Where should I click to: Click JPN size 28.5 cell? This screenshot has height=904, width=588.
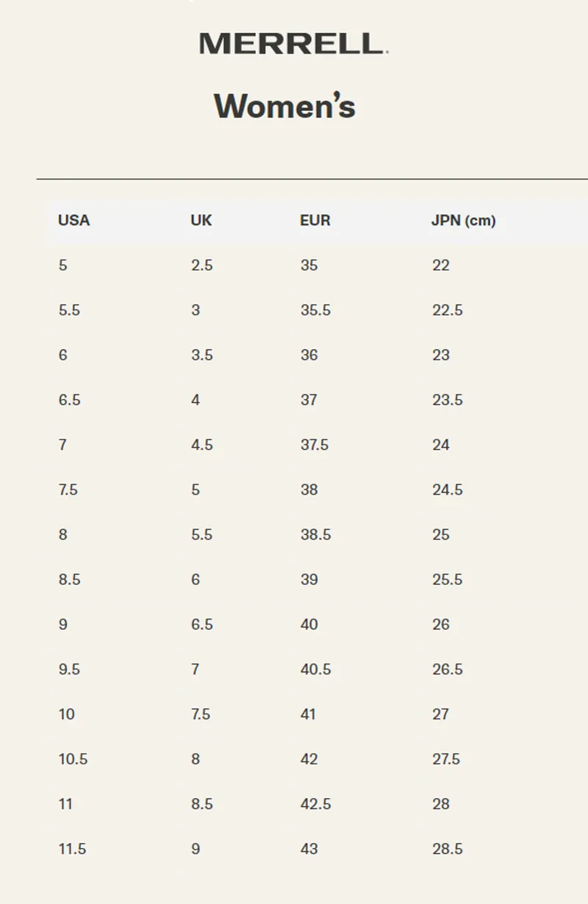pyautogui.click(x=447, y=849)
